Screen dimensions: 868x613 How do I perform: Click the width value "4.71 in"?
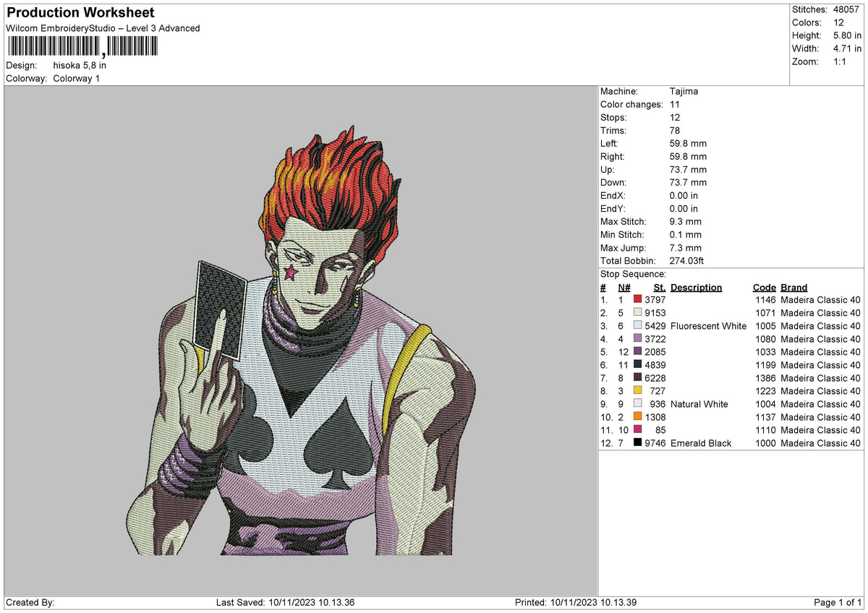pyautogui.click(x=848, y=48)
